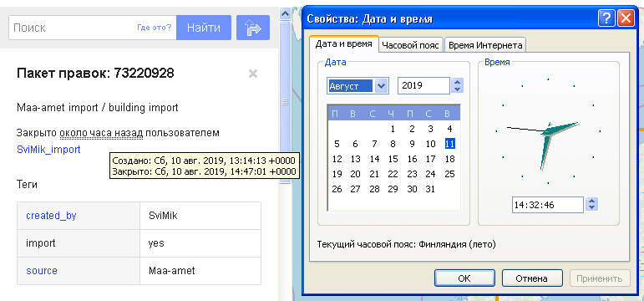Click the scrollbar up arrow of the sidebar
The image size is (644, 301).
[x=285, y=14]
